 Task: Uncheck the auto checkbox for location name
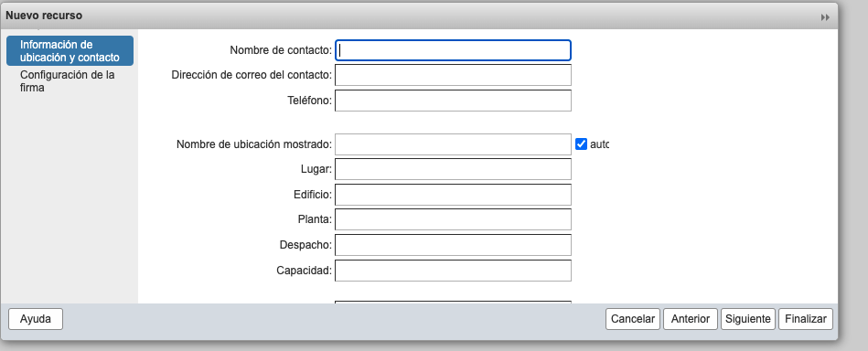581,144
